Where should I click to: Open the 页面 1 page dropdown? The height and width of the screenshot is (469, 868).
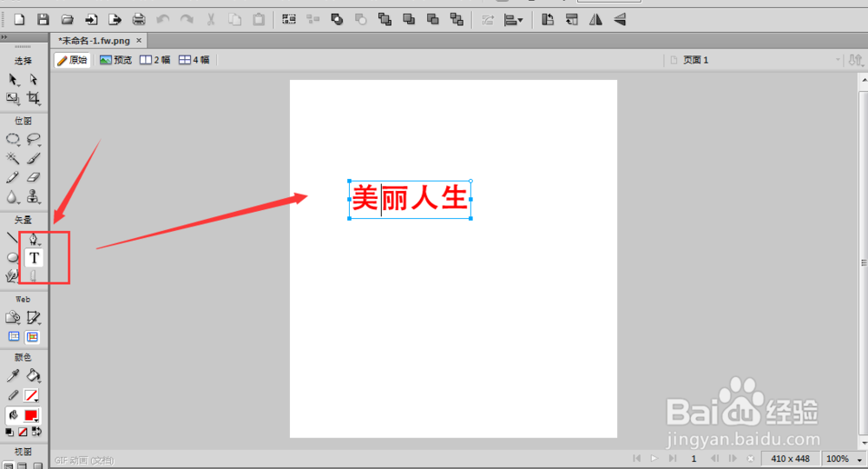coord(754,60)
